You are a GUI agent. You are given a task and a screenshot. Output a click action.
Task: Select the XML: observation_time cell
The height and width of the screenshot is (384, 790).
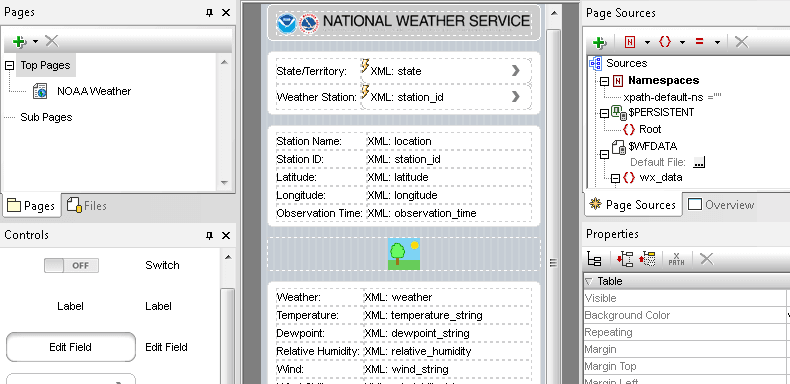[x=448, y=213]
